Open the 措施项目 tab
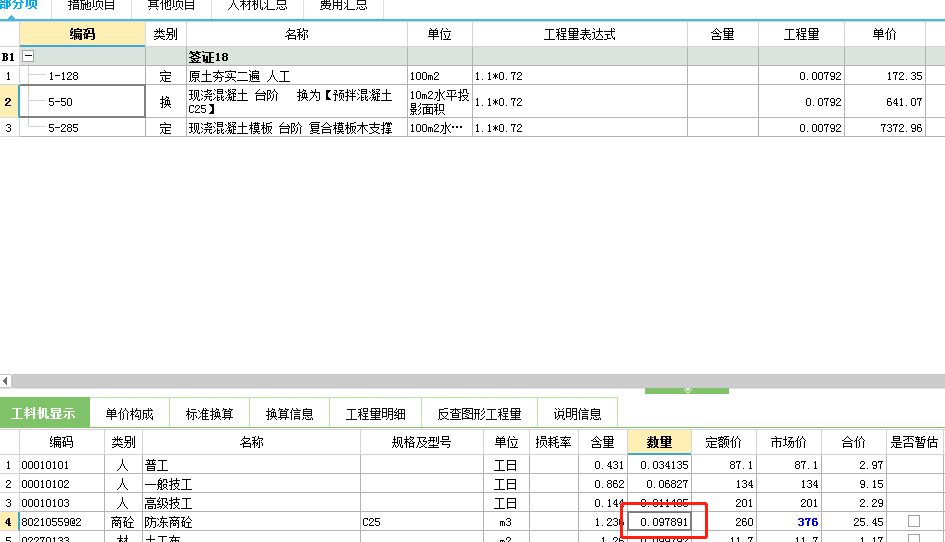The height and width of the screenshot is (542, 945). coord(92,6)
